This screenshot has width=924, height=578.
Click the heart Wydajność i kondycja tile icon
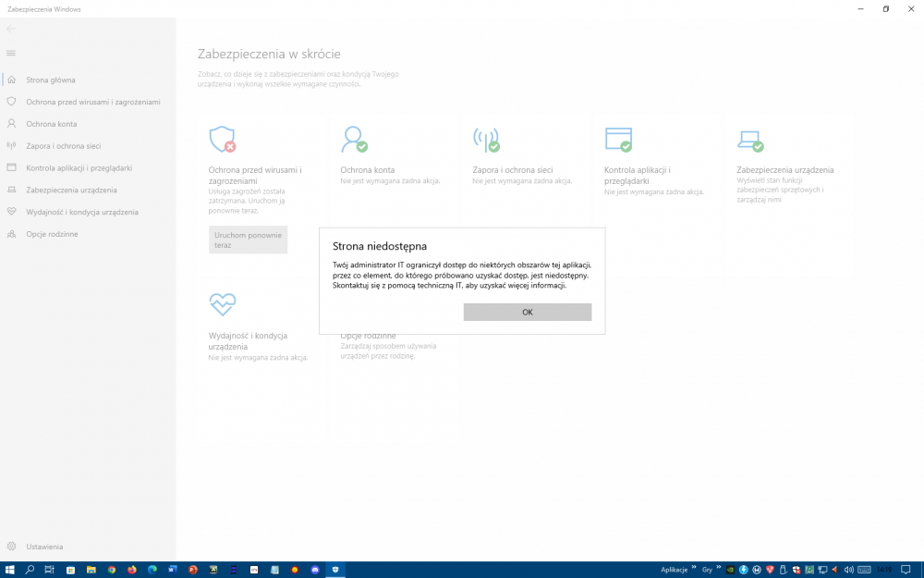tap(222, 303)
